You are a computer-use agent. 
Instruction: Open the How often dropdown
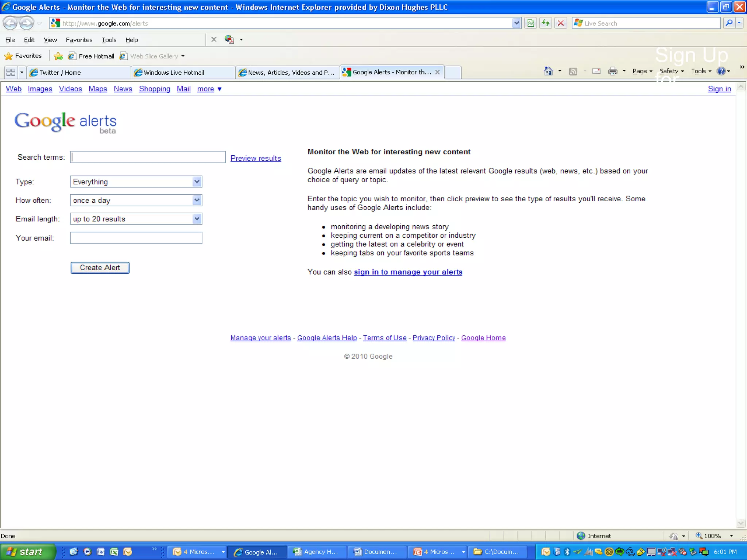click(x=197, y=200)
